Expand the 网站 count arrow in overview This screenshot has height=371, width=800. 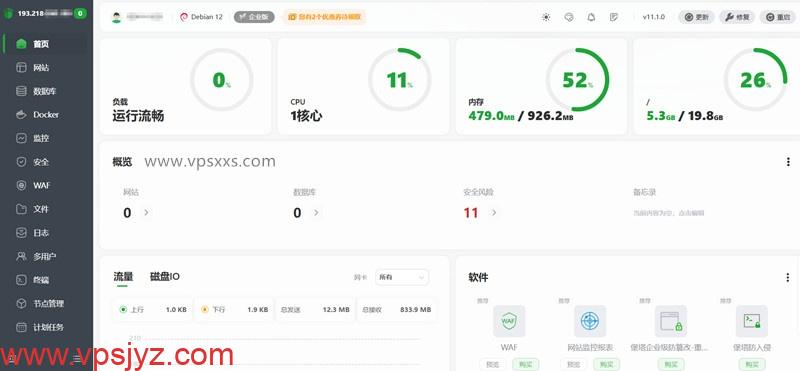(146, 212)
